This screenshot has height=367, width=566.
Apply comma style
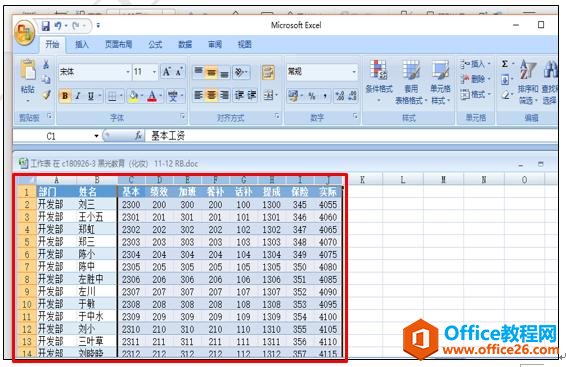coord(325,96)
